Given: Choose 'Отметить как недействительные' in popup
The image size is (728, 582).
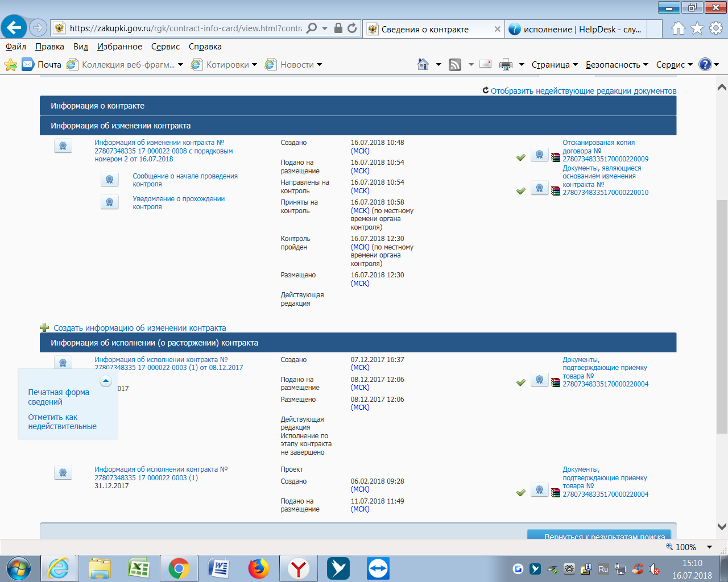Looking at the screenshot, I should pyautogui.click(x=62, y=422).
